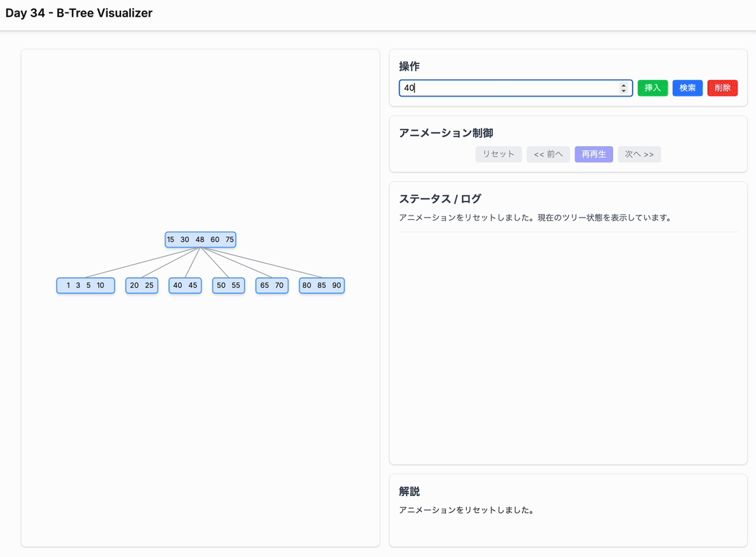
Task: Click the リセット reset button
Action: 498,154
